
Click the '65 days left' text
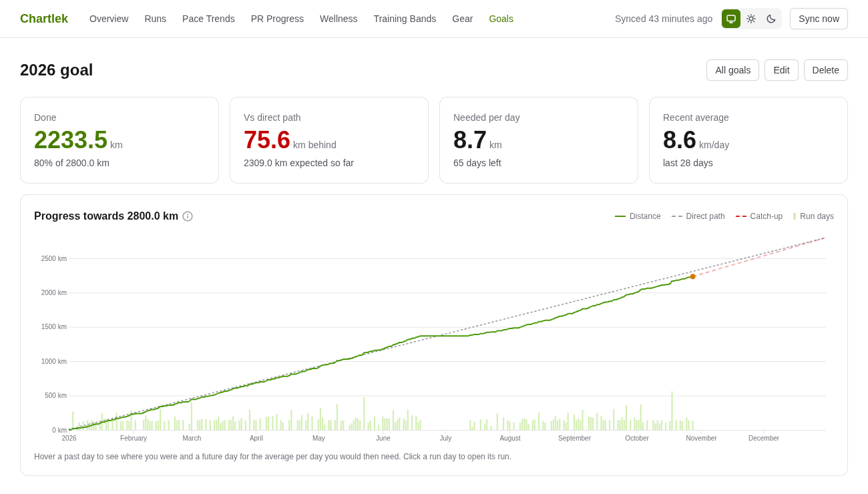point(477,163)
